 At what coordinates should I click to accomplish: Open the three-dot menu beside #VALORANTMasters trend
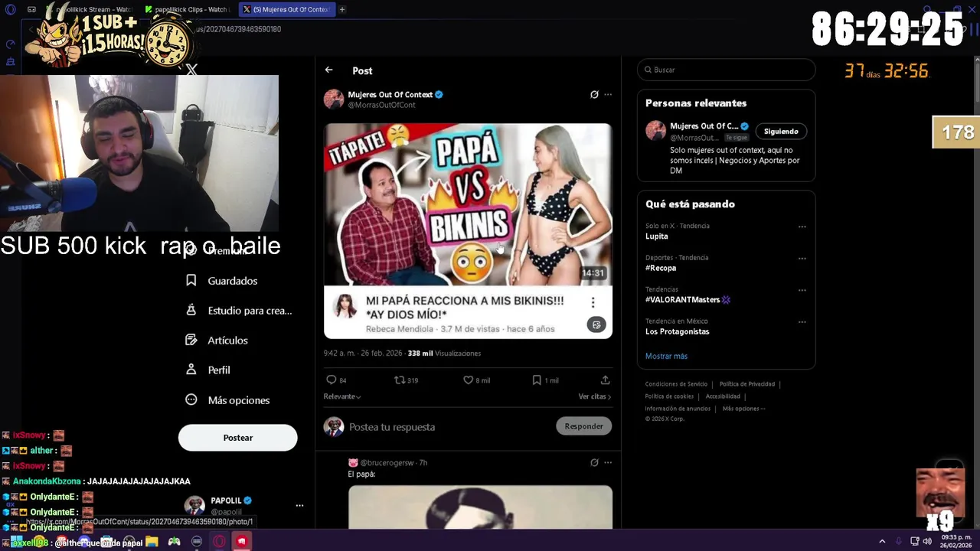(802, 291)
